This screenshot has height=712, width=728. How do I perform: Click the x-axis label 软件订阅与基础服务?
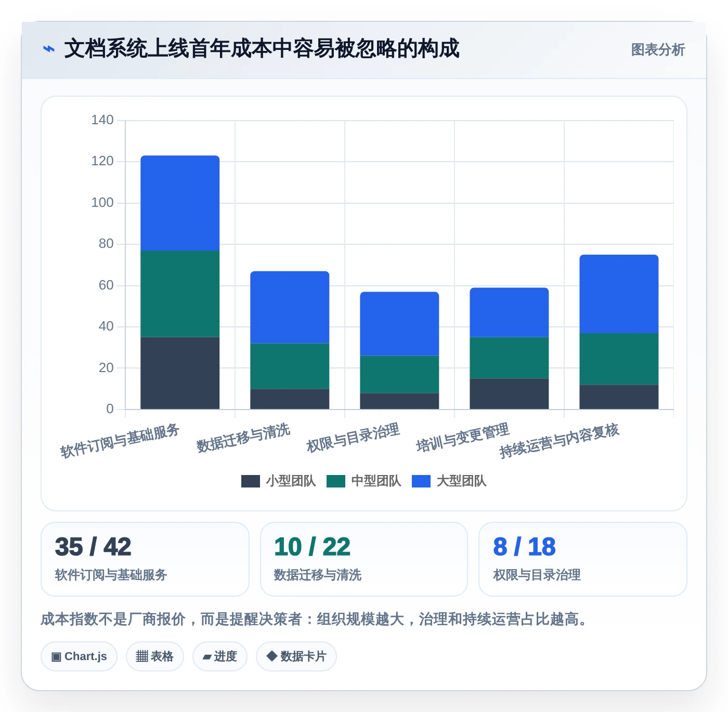pyautogui.click(x=120, y=441)
